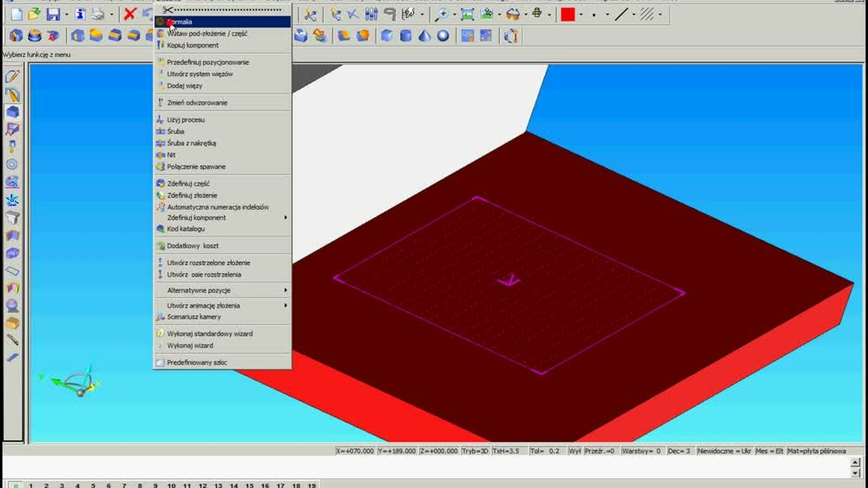Screen dimensions: 868x488
Task: Select the blue box shape tool in left sidebar
Action: pos(12,112)
